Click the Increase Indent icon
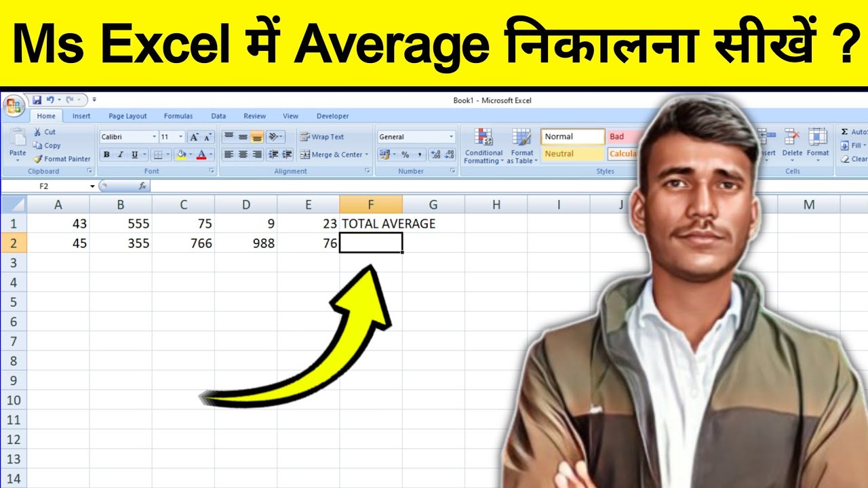Screen dimensions: 868x488 tap(287, 155)
